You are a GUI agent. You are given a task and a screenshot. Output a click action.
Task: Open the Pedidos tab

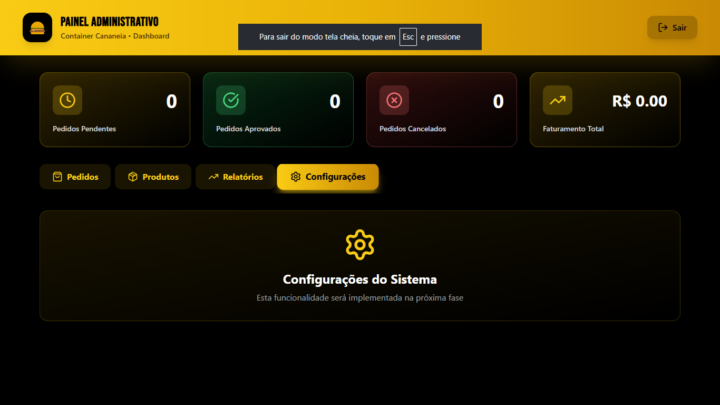(x=75, y=177)
